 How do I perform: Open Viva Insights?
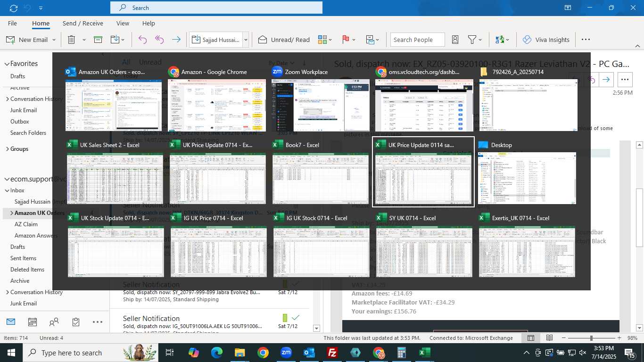546,40
